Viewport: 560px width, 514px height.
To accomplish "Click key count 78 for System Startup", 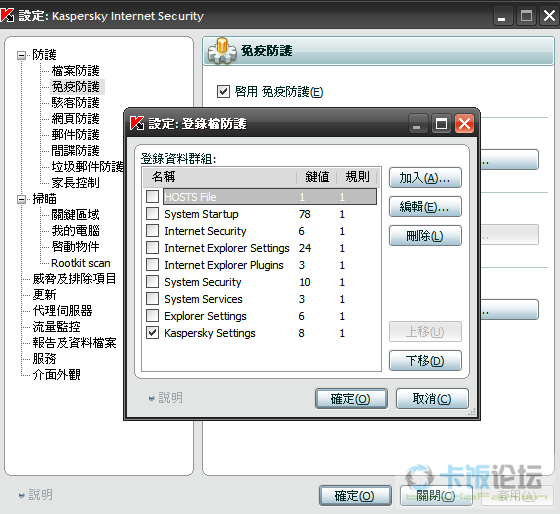I will [305, 214].
